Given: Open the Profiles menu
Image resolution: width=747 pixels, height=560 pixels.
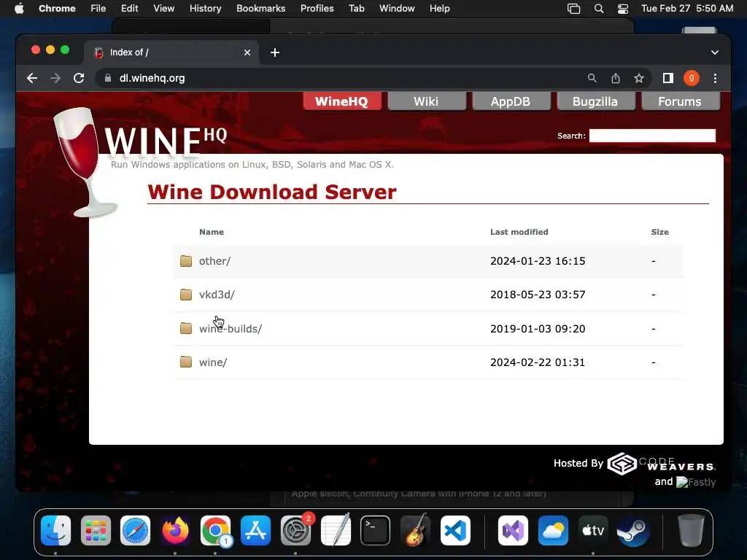Looking at the screenshot, I should (317, 9).
